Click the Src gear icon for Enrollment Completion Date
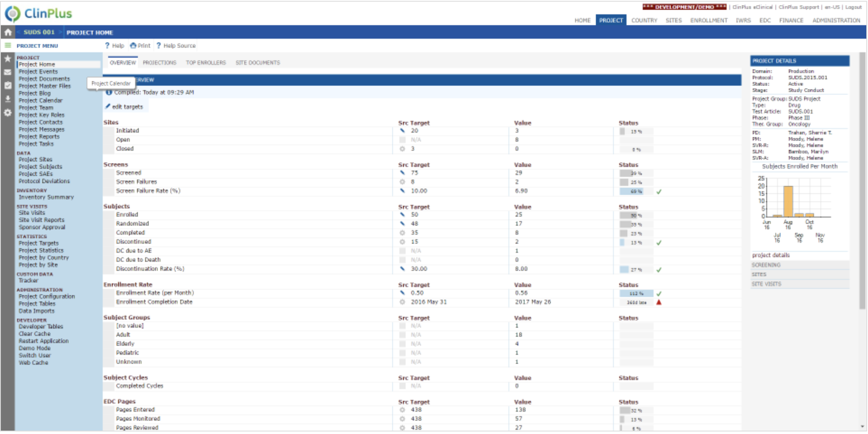The width and height of the screenshot is (868, 434). (x=402, y=302)
